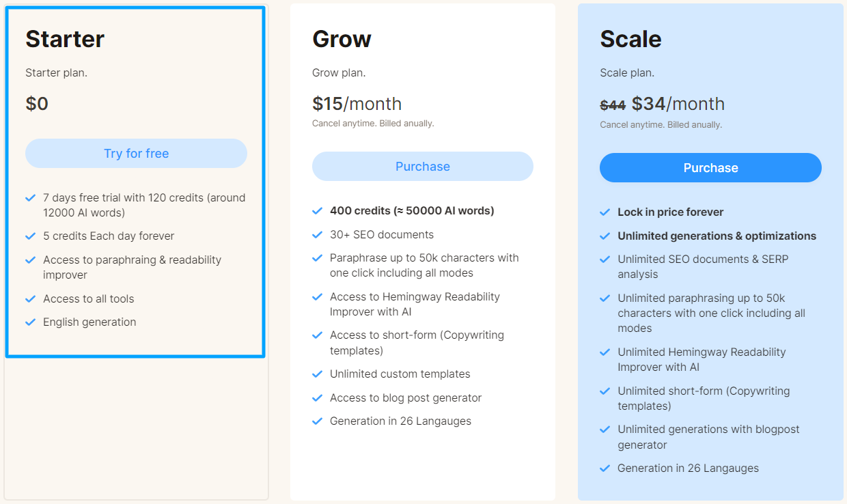This screenshot has height=504, width=847.
Task: Click Access to blog post generator feature
Action: pos(406,398)
